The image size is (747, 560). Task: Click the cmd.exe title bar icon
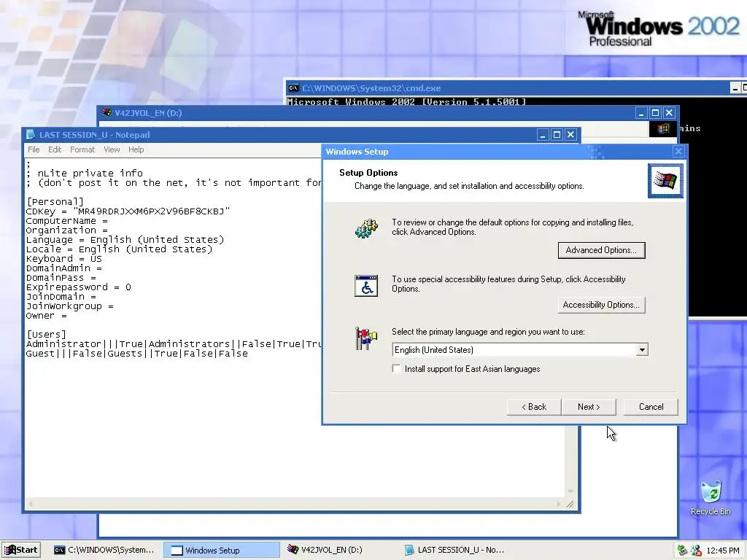tap(293, 87)
